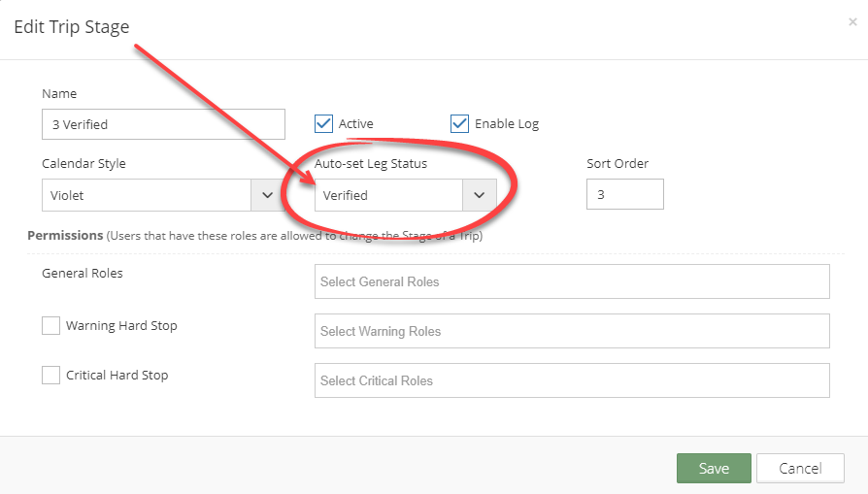Image resolution: width=868 pixels, height=494 pixels.
Task: Open the Select General Roles field
Action: click(572, 281)
